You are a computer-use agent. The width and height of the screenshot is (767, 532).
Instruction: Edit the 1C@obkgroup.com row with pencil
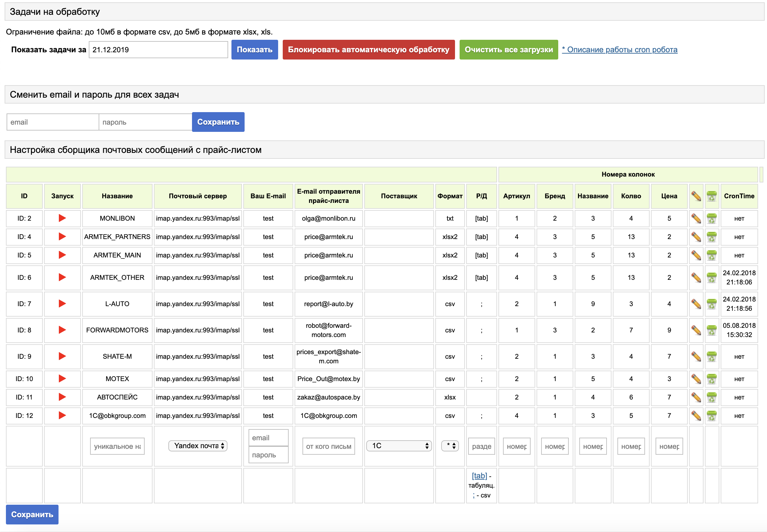(x=696, y=415)
